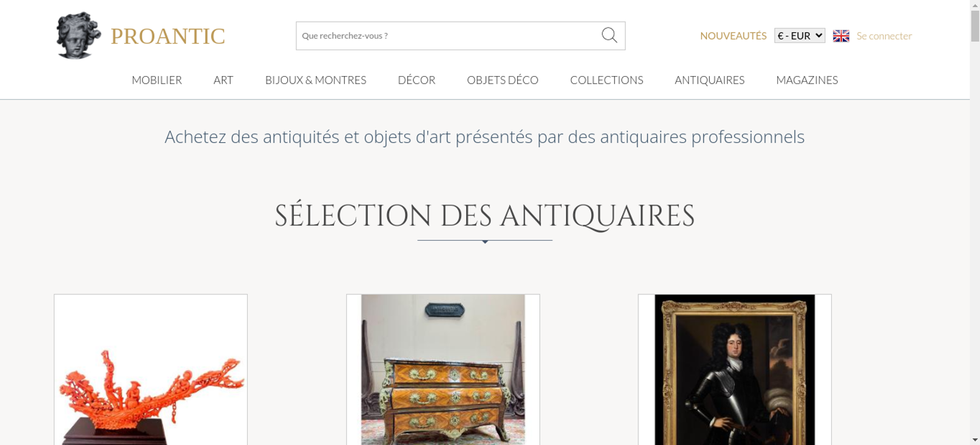Browse the ANTIQUAIRES section
The width and height of the screenshot is (980, 445).
(x=710, y=80)
